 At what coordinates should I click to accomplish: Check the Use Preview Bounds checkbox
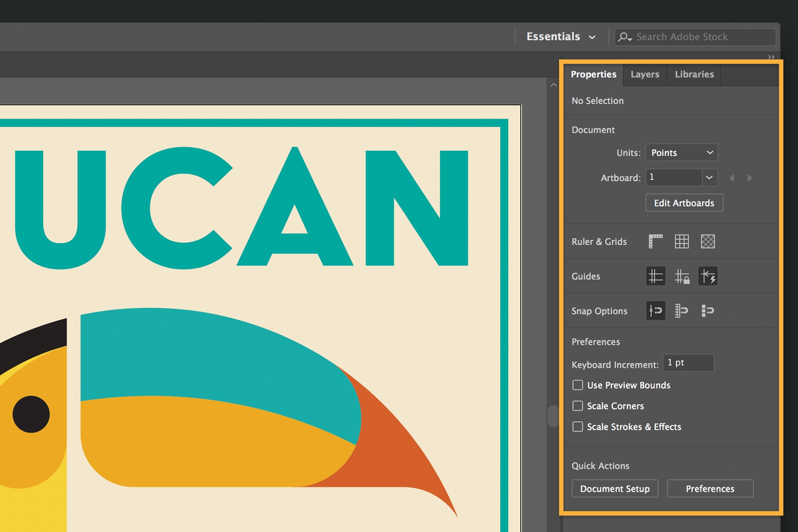click(578, 385)
